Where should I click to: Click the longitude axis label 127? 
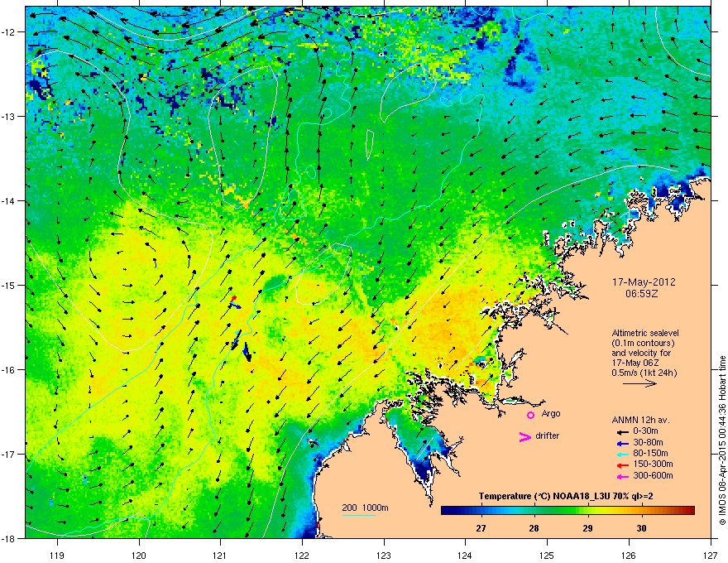710,555
